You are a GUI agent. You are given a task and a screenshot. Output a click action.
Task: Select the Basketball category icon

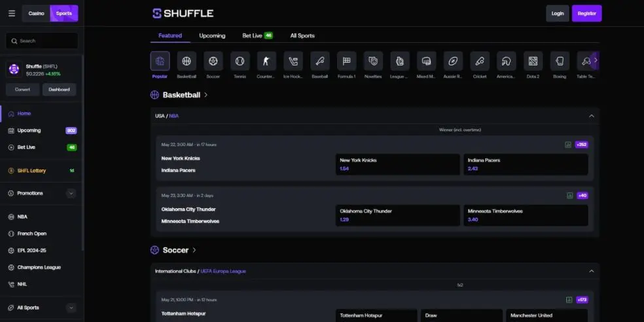(187, 62)
